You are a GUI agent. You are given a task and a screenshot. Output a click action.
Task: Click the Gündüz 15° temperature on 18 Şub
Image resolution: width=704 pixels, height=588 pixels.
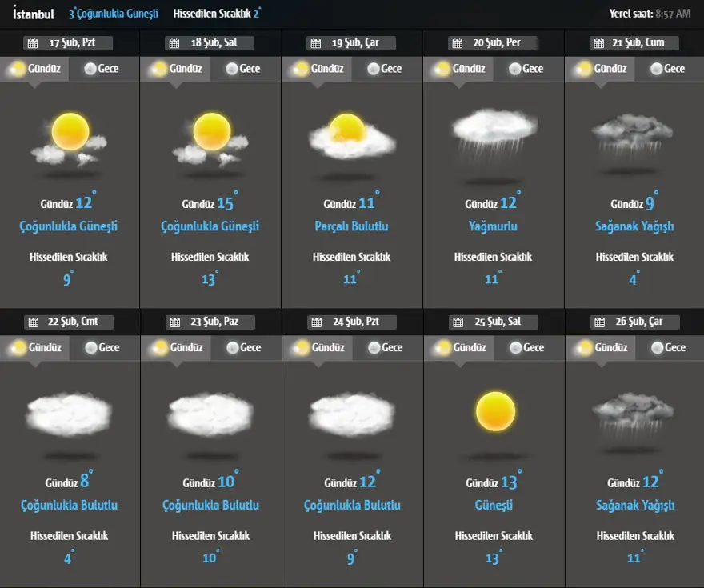(x=210, y=204)
